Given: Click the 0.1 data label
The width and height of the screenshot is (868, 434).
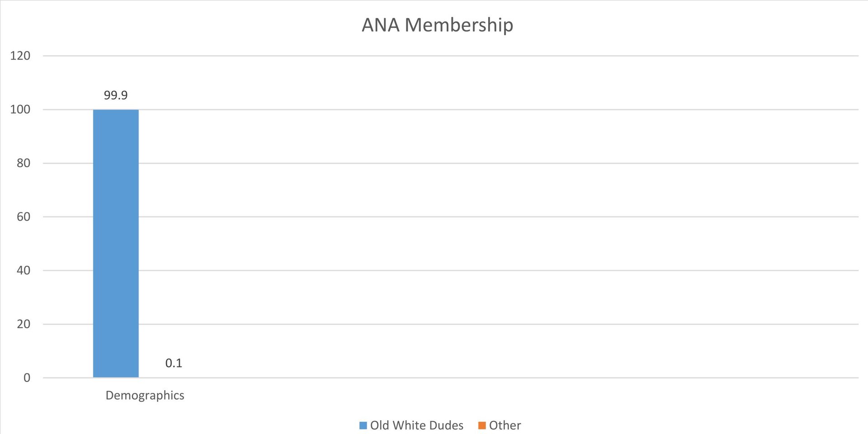Looking at the screenshot, I should (174, 363).
